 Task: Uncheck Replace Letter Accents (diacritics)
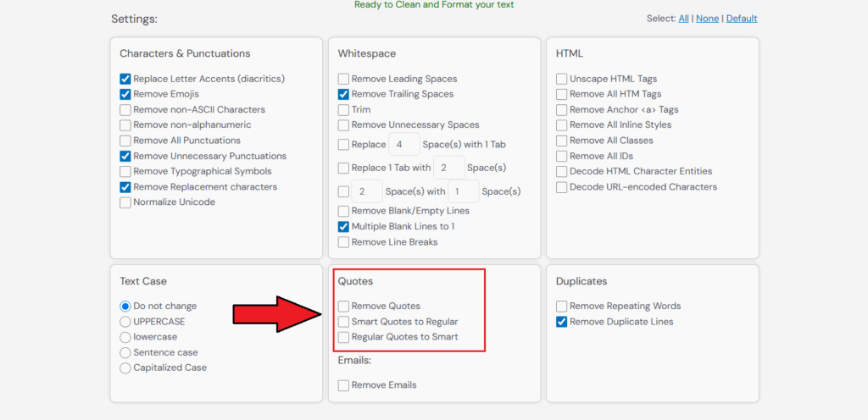click(125, 79)
